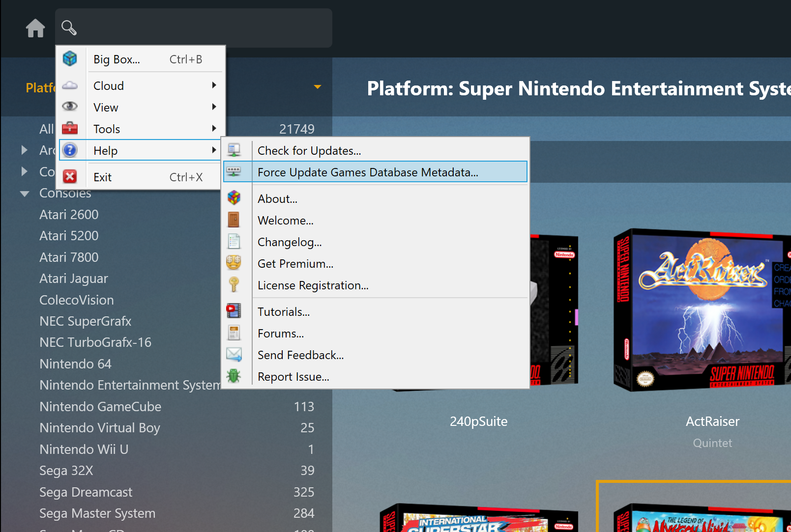Open the Tools submenu

click(141, 129)
